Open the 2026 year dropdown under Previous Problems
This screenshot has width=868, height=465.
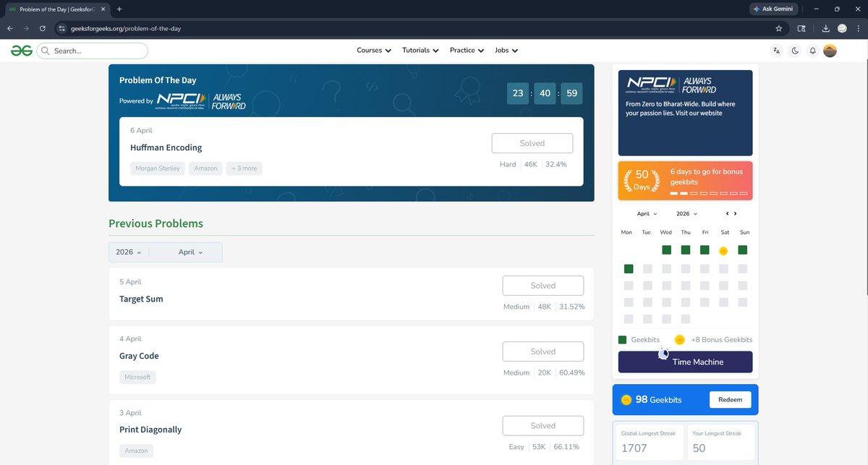tap(129, 252)
